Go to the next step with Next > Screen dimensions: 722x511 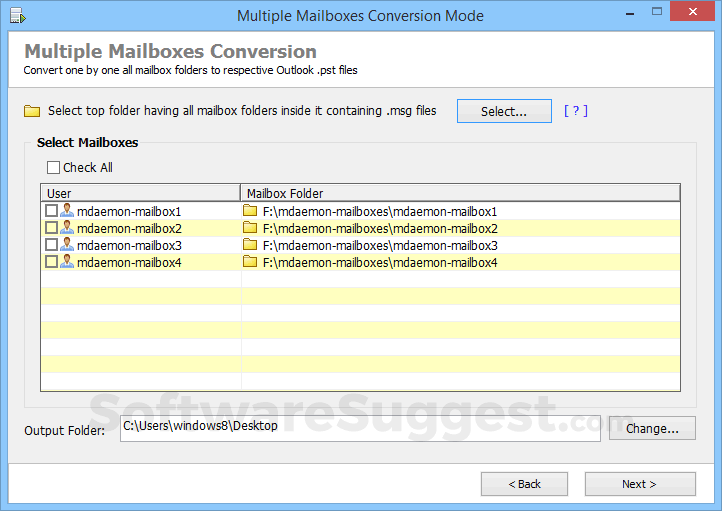tap(639, 484)
